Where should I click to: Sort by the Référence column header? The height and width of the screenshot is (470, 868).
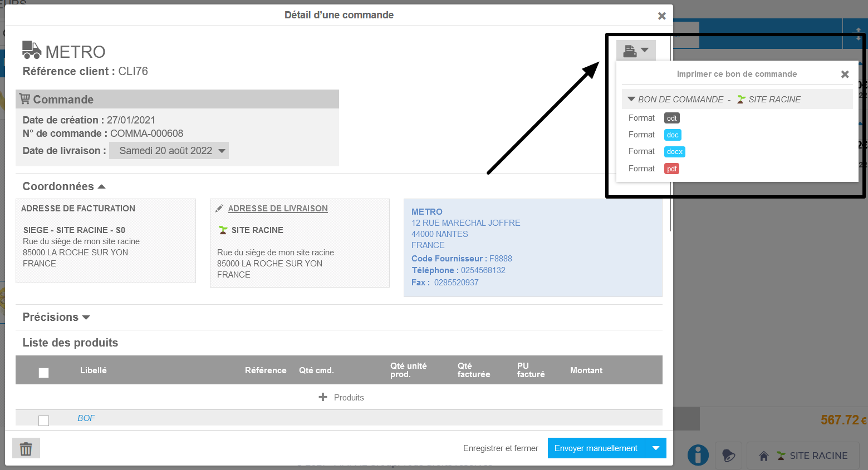pyautogui.click(x=266, y=370)
